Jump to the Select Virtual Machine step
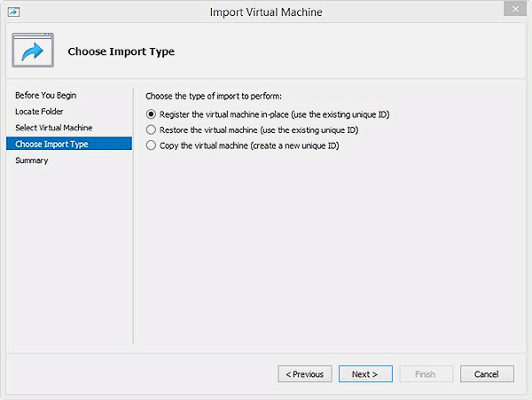 53,128
